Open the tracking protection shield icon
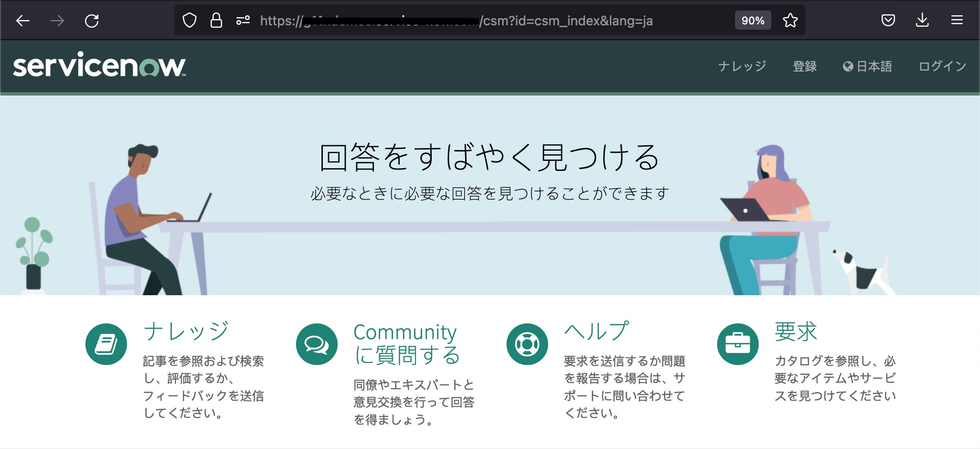The width and height of the screenshot is (980, 449). (x=190, y=21)
